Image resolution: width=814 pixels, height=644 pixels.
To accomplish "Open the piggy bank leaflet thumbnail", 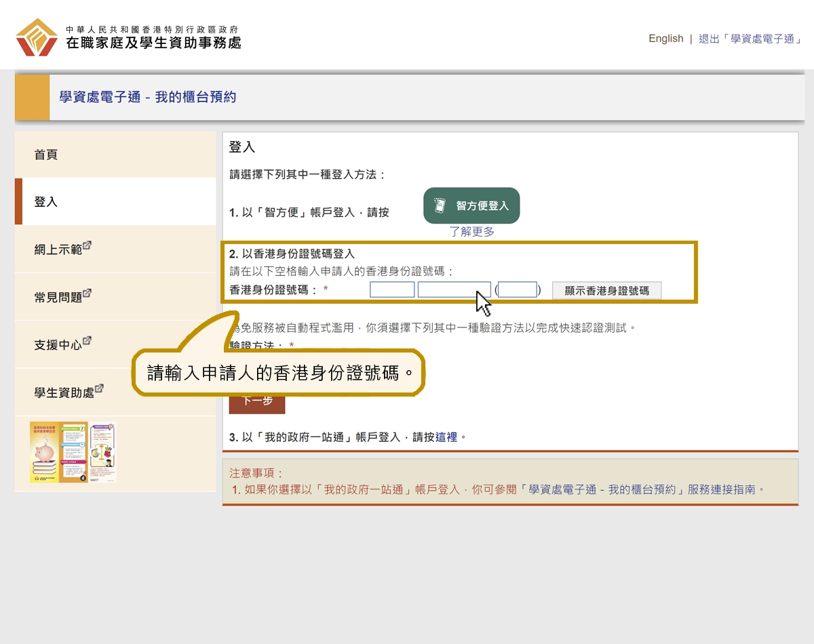I will 58,452.
